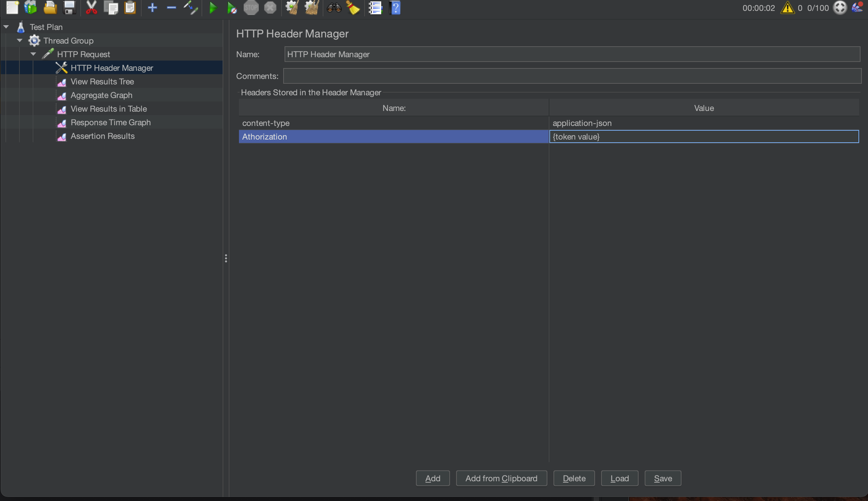Viewport: 868px width, 501px height.
Task: Click the Help question mark icon
Action: click(x=395, y=7)
